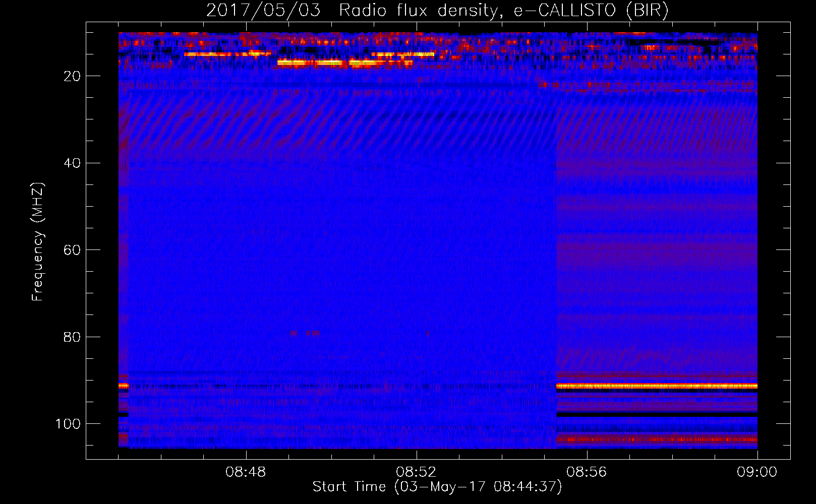Click the 08:56 time tick label
This screenshot has height=504, width=816.
(x=587, y=472)
